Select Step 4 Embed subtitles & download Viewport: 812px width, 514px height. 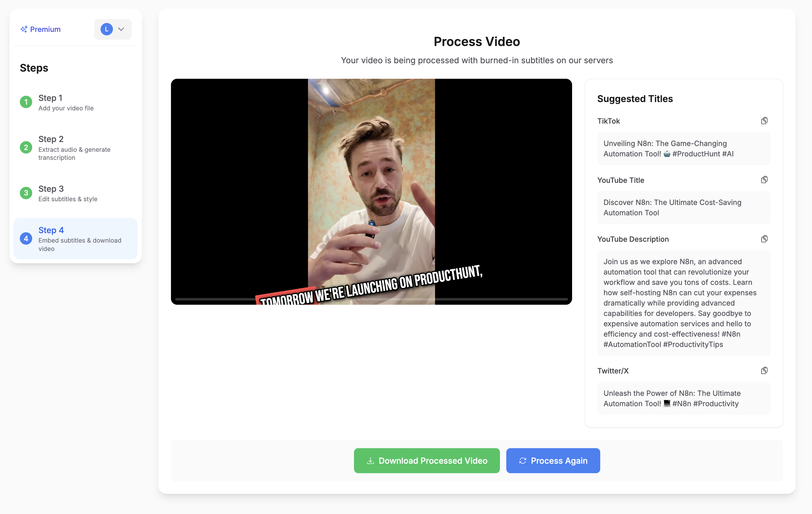pos(80,239)
